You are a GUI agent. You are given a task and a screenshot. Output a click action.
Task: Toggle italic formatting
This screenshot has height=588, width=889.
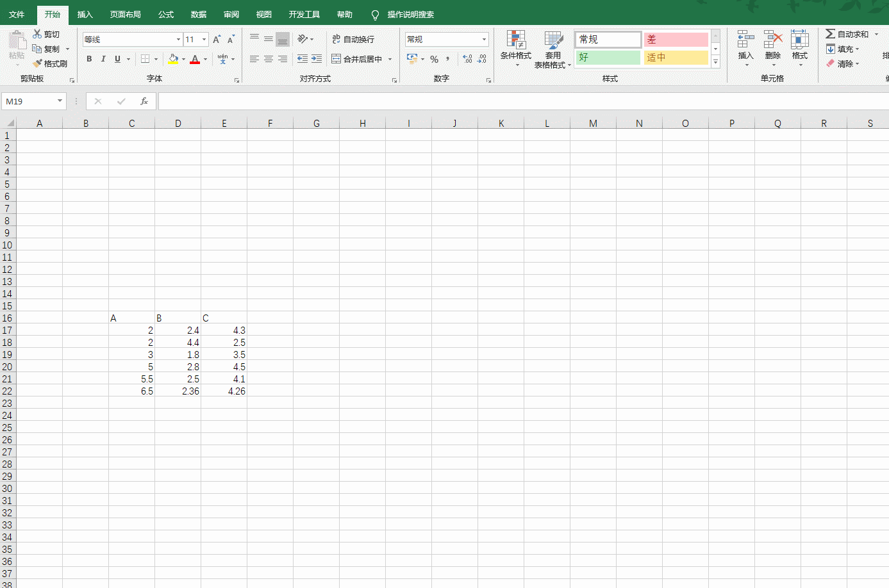click(103, 59)
